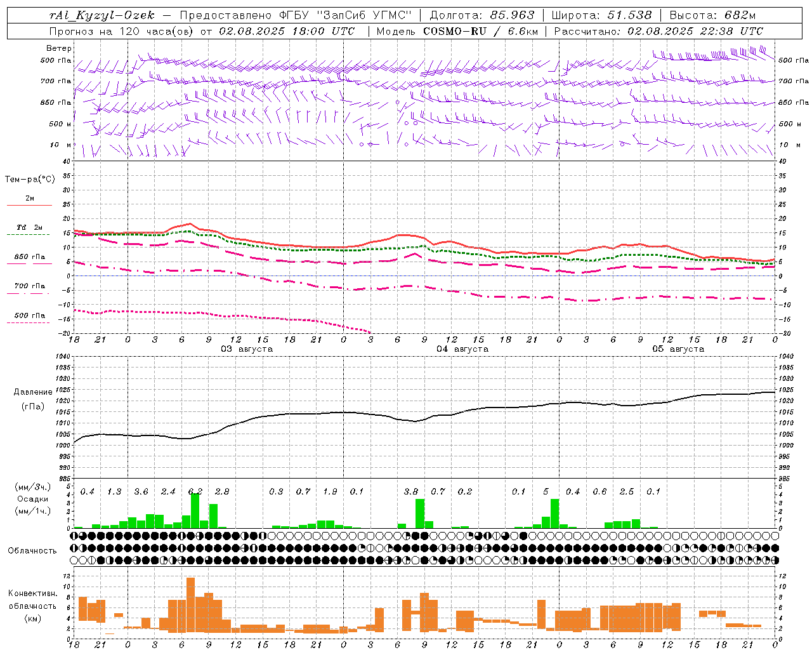Click the station name rAl_Kyzyl-Ozek title

coord(101,15)
